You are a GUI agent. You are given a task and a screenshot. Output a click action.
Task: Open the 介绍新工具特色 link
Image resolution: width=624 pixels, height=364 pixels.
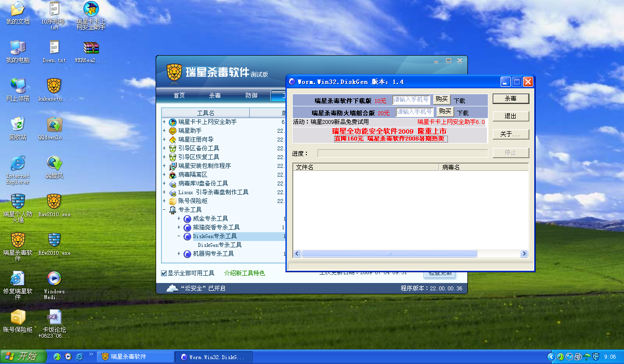click(x=244, y=273)
